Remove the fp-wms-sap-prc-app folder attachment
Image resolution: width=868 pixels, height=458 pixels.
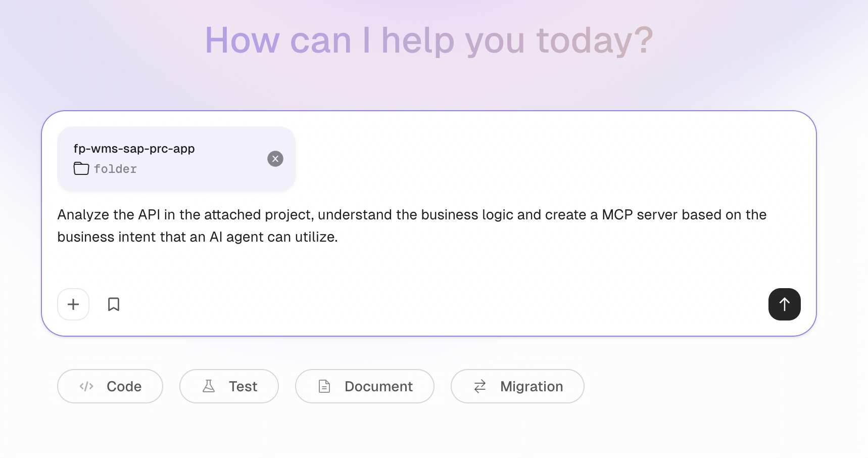click(x=275, y=159)
